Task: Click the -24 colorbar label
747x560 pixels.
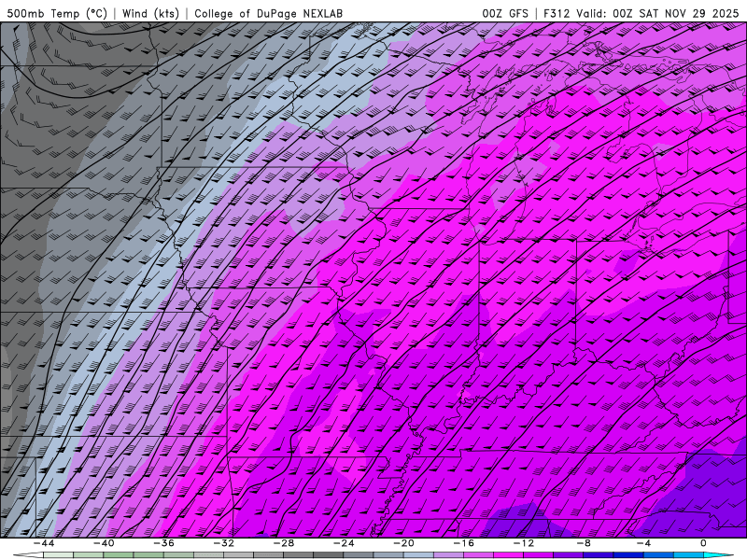Action: (344, 543)
